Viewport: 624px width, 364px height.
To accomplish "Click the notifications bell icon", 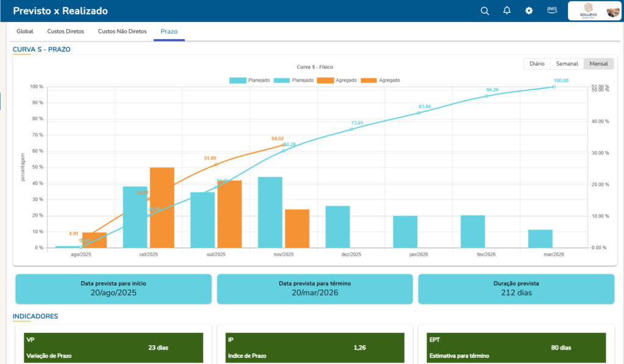I will click(x=506, y=11).
